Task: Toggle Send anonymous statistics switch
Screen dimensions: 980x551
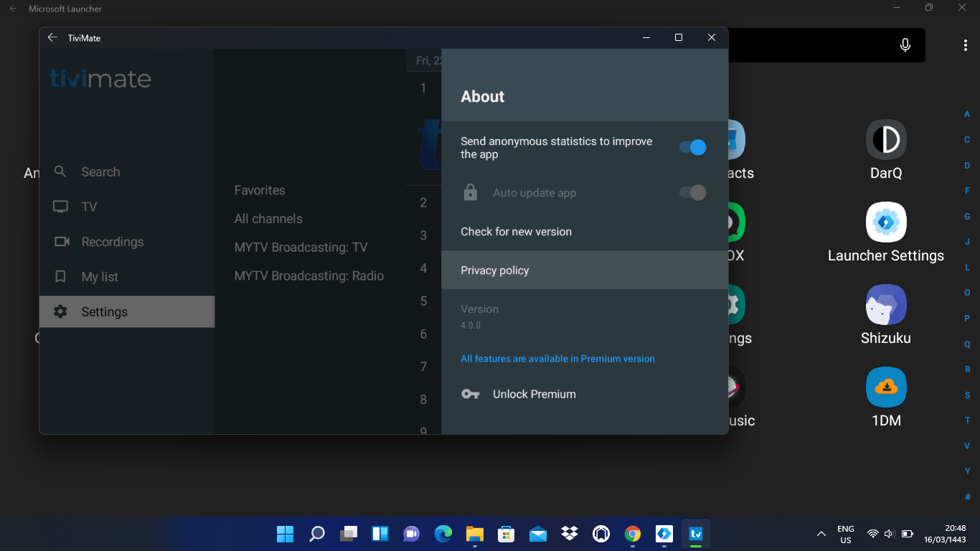Action: pyautogui.click(x=692, y=147)
